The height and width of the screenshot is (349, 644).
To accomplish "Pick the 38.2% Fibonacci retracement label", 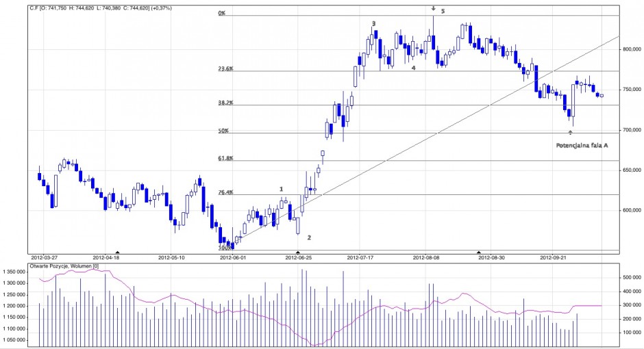I will (225, 103).
